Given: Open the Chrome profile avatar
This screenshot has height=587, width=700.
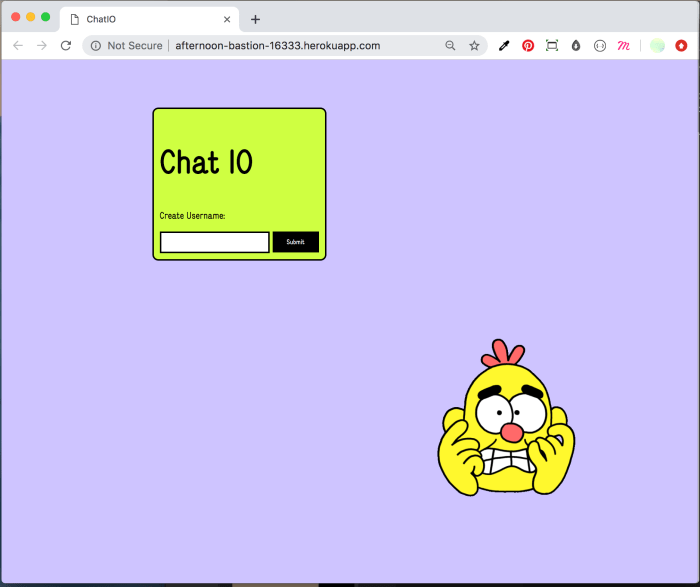Looking at the screenshot, I should tap(657, 46).
